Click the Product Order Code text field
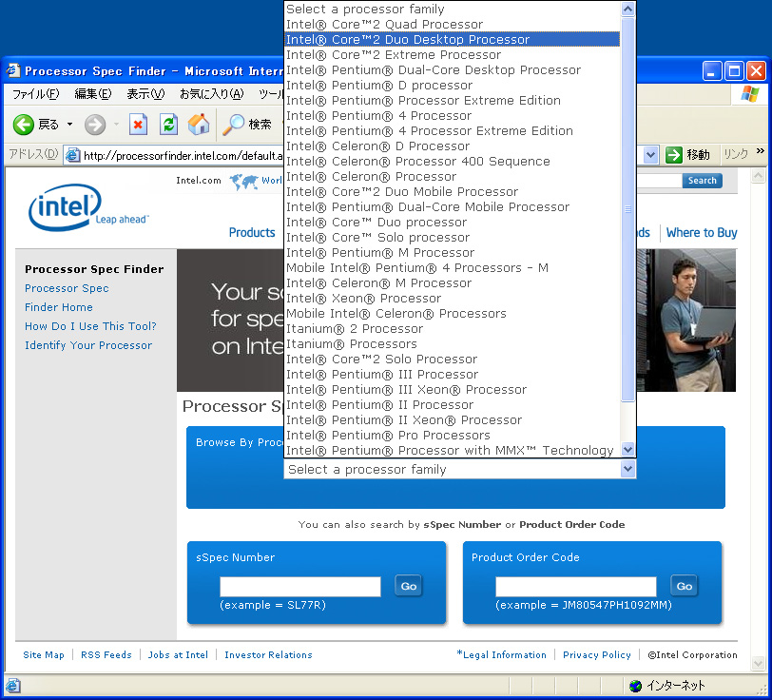Screen dimensions: 772x700 tap(575, 587)
